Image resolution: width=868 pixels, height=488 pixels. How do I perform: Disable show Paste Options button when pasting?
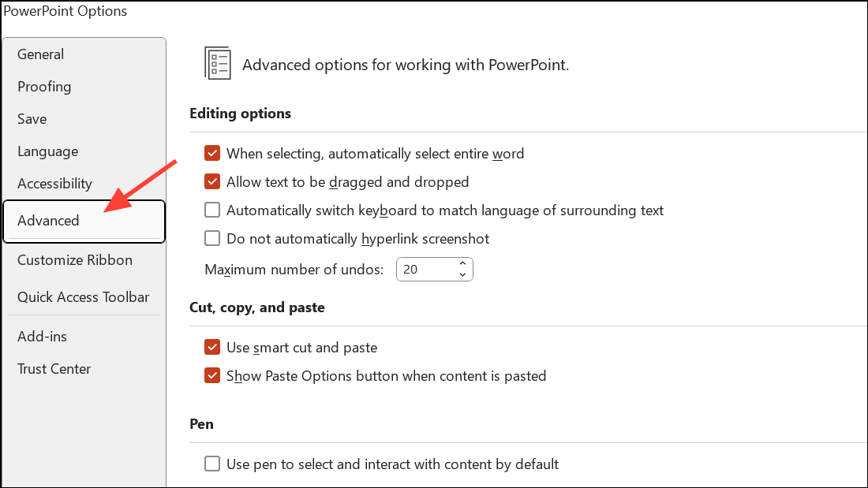[x=212, y=375]
